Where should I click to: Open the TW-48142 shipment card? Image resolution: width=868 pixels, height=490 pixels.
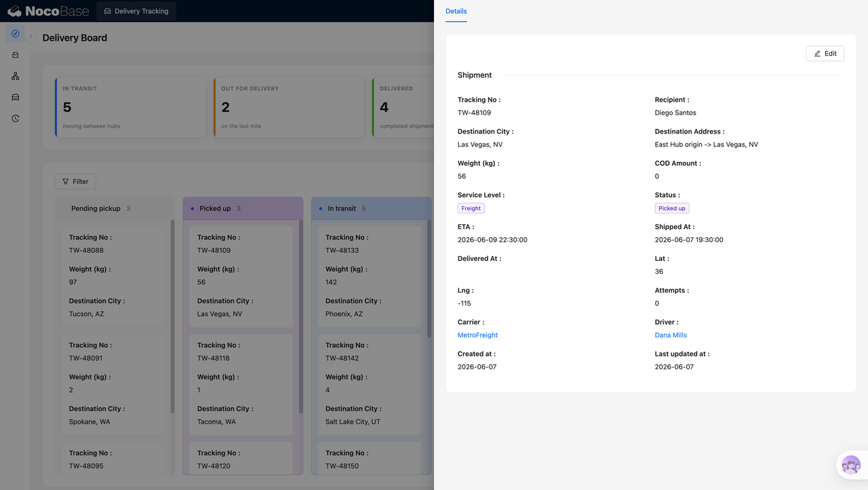(369, 384)
